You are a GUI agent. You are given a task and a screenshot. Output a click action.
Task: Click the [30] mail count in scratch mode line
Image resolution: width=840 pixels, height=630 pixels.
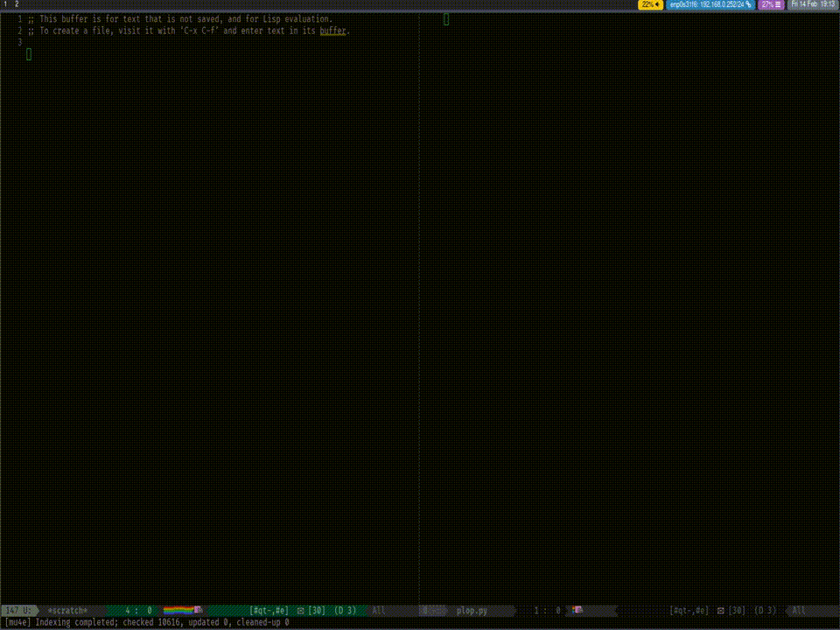click(x=317, y=611)
